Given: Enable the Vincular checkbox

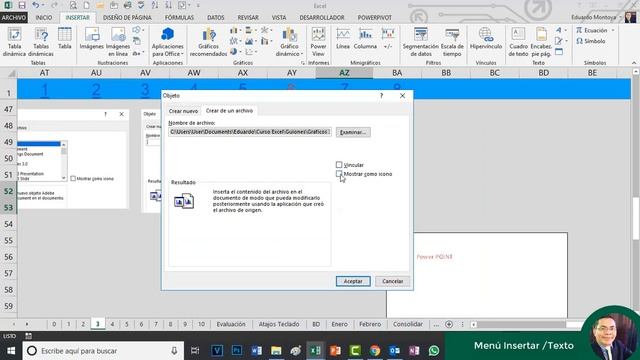Looking at the screenshot, I should 339,165.
